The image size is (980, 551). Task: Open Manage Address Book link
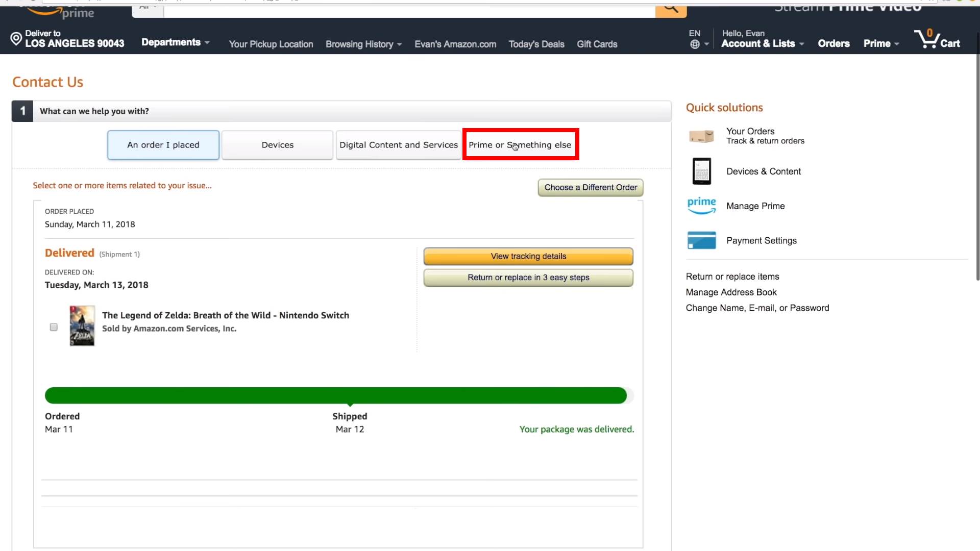pyautogui.click(x=731, y=292)
